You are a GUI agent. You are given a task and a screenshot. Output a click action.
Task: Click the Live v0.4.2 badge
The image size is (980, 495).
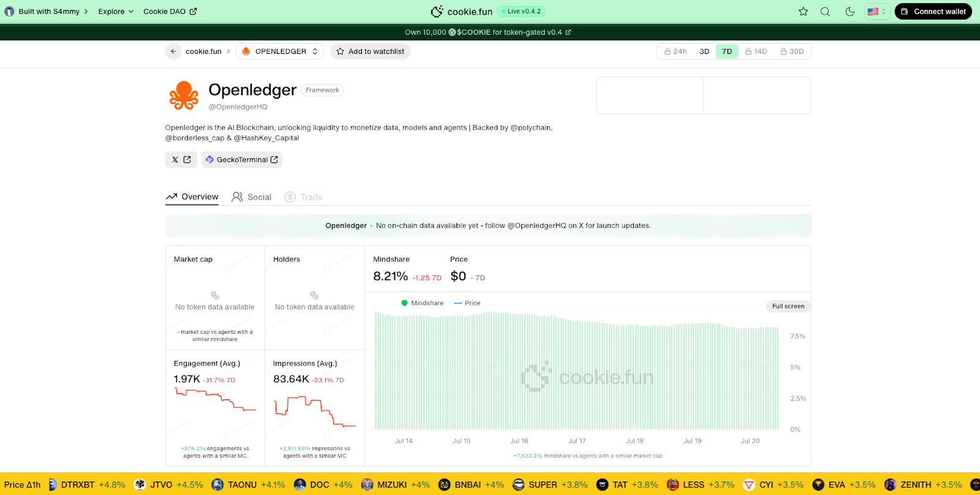coord(521,12)
